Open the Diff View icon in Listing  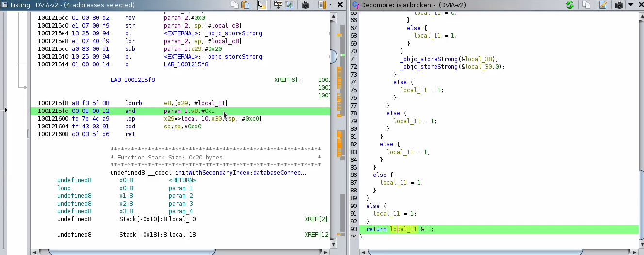point(290,5)
